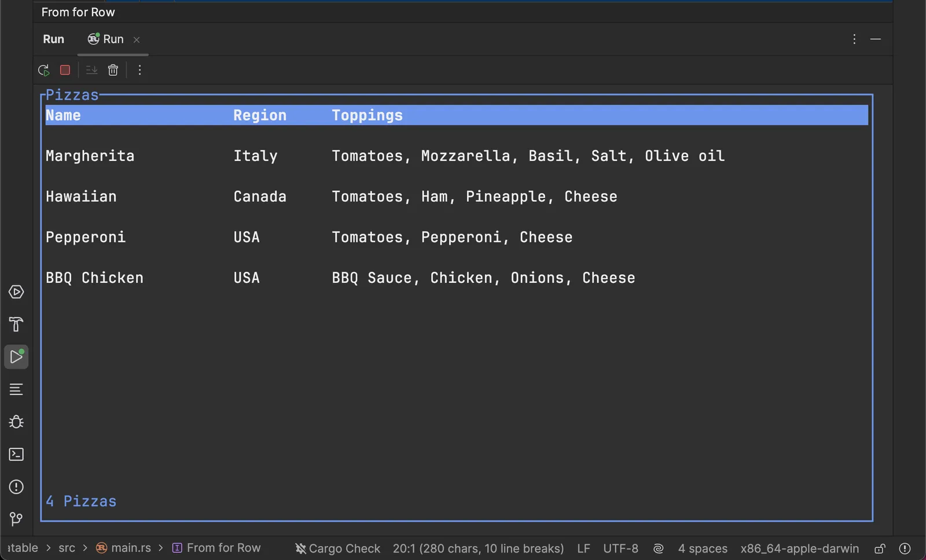This screenshot has height=560, width=926.
Task: Open more run toolbar actions
Action: pyautogui.click(x=139, y=70)
